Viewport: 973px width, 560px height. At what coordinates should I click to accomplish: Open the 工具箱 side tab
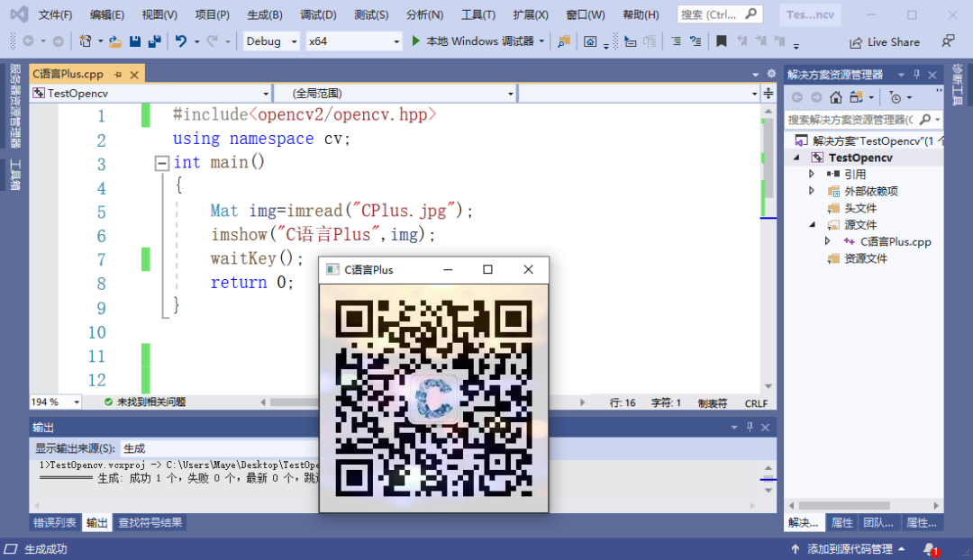(15, 175)
